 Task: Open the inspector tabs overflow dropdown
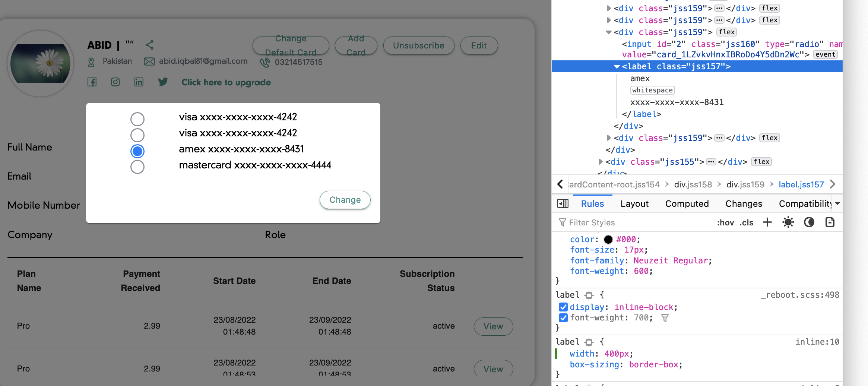837,203
